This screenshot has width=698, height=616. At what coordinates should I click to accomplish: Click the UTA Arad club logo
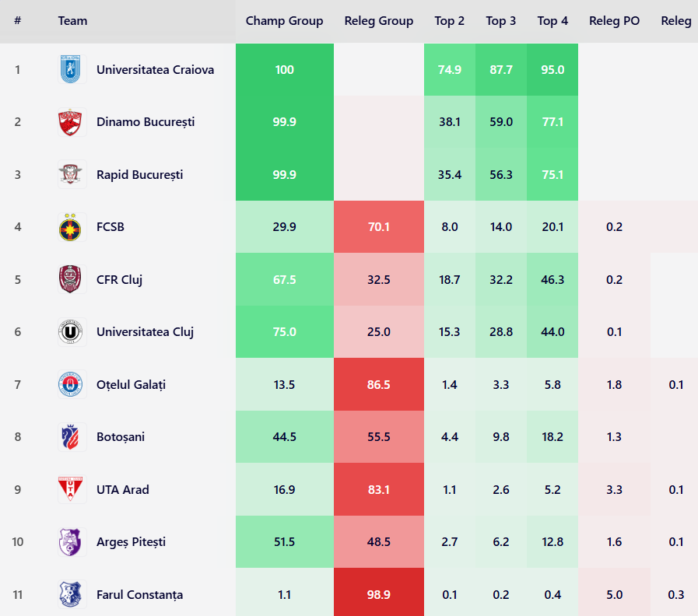[72, 490]
